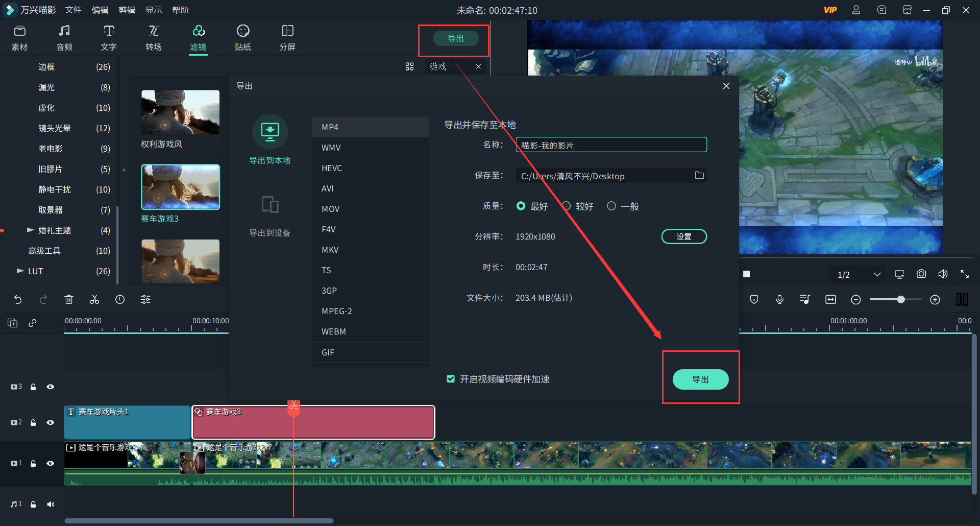Select the 赛车游戏3 filter thumbnail
The width and height of the screenshot is (980, 526).
[x=180, y=186]
